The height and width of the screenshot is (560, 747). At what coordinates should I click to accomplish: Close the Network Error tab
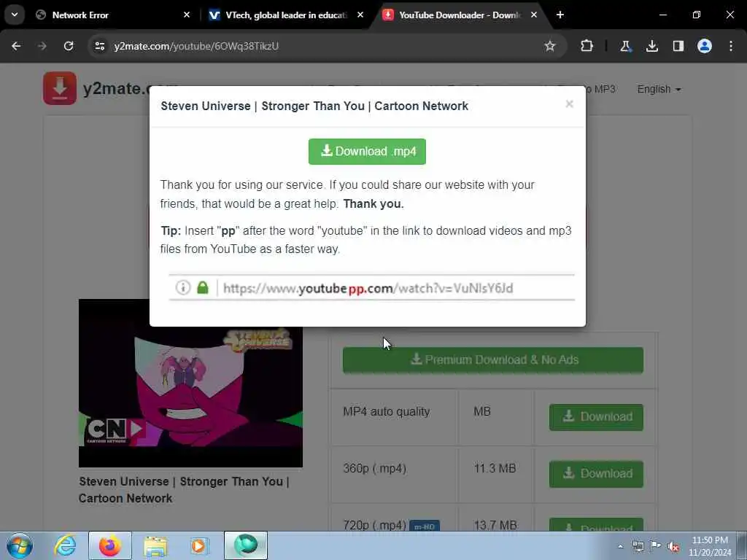pos(187,15)
